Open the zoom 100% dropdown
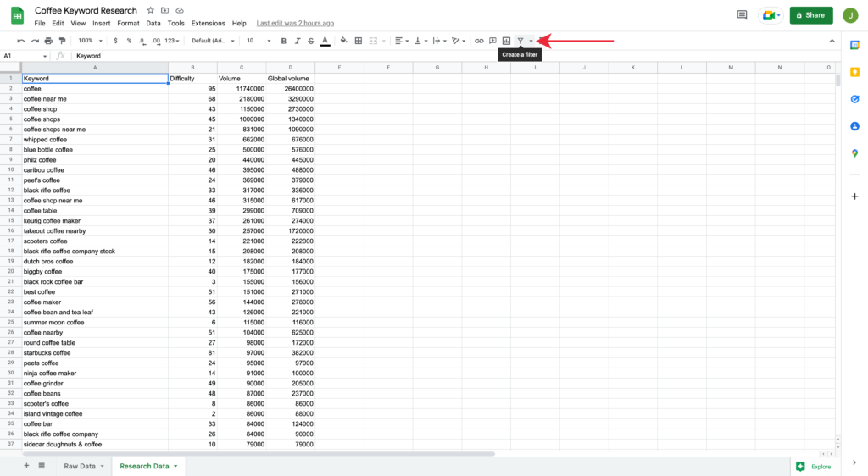Viewport: 868px width, 476px height. point(90,41)
